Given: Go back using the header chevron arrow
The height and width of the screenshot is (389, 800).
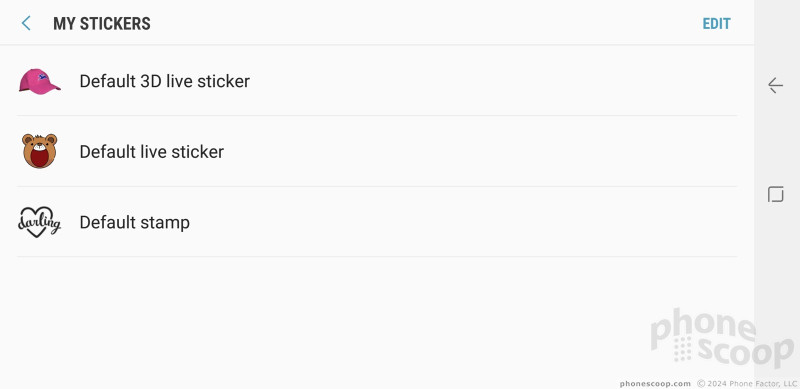Looking at the screenshot, I should [x=26, y=23].
